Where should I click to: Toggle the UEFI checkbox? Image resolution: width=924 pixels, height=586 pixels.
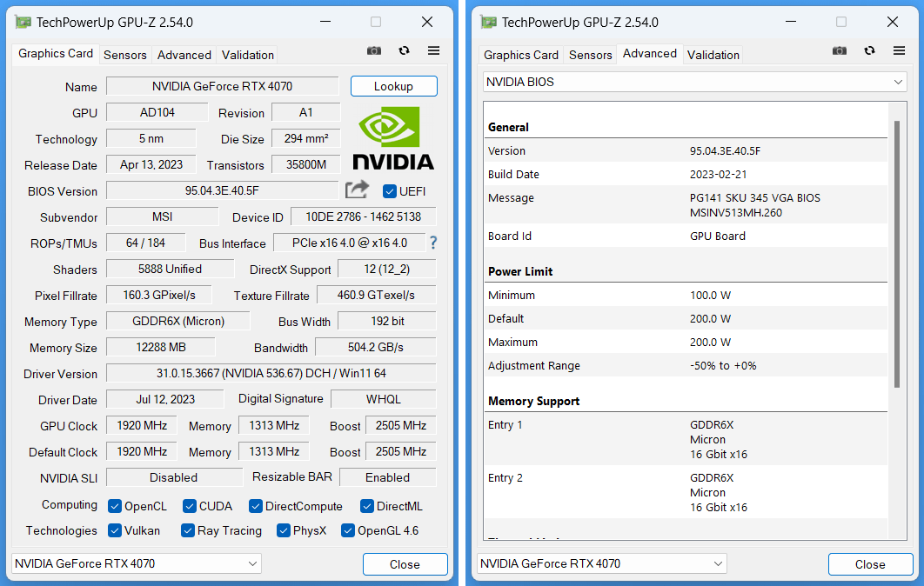pyautogui.click(x=390, y=191)
